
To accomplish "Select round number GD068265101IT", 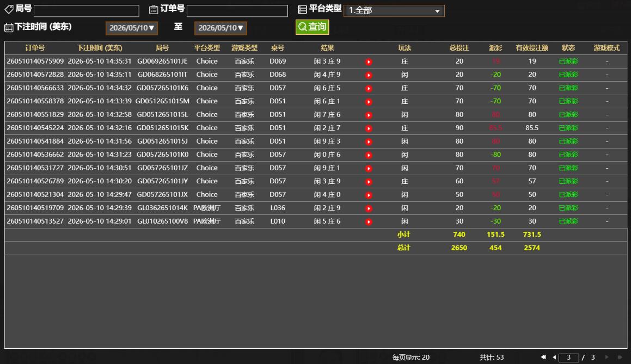I will click(162, 75).
